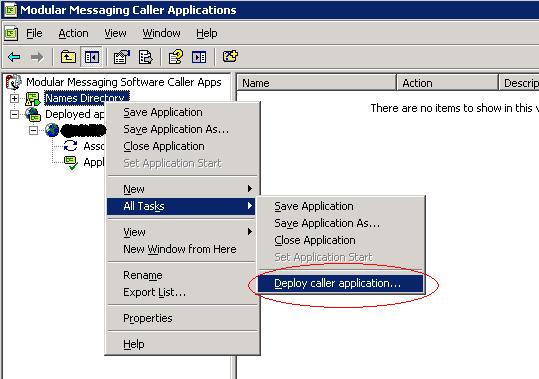The image size is (539, 379).
Task: Choose Save Application in main context menu
Action: 182,112
